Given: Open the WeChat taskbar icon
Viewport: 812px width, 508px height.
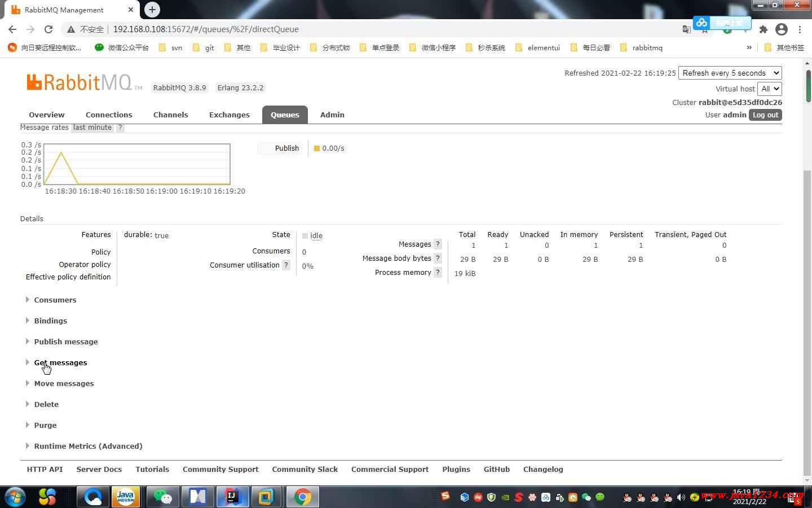Looking at the screenshot, I should coord(162,497).
